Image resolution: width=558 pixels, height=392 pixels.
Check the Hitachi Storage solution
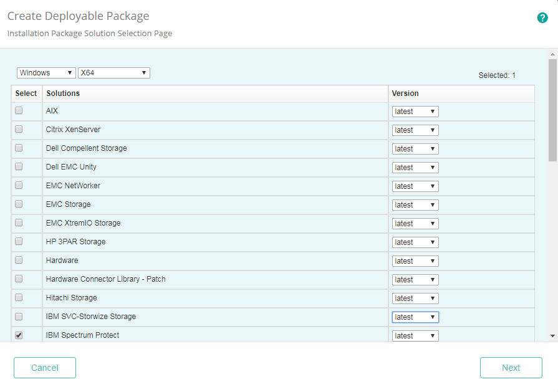(18, 298)
